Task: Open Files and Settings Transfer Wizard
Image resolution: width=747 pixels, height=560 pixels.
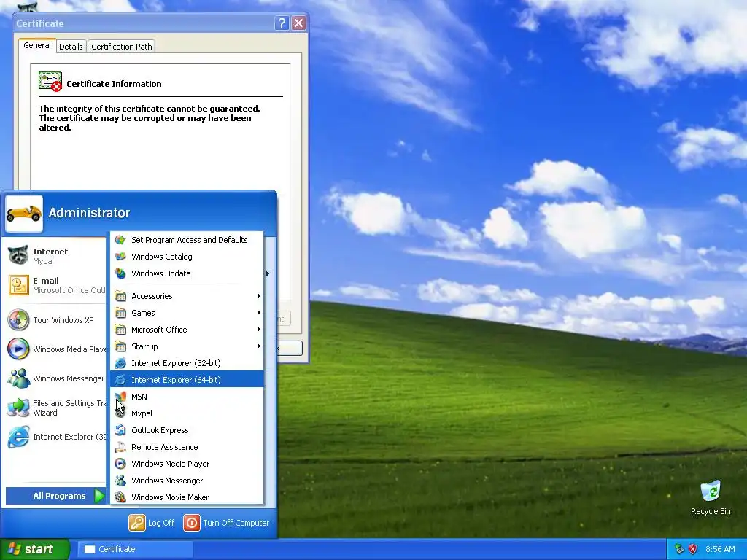Action: pyautogui.click(x=55, y=408)
